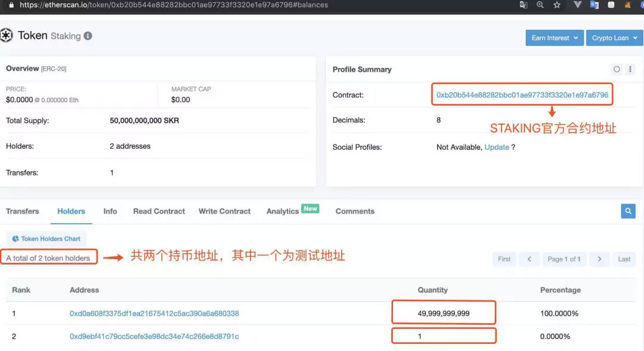
Task: Click the Profile Summary heading
Action: coord(362,69)
